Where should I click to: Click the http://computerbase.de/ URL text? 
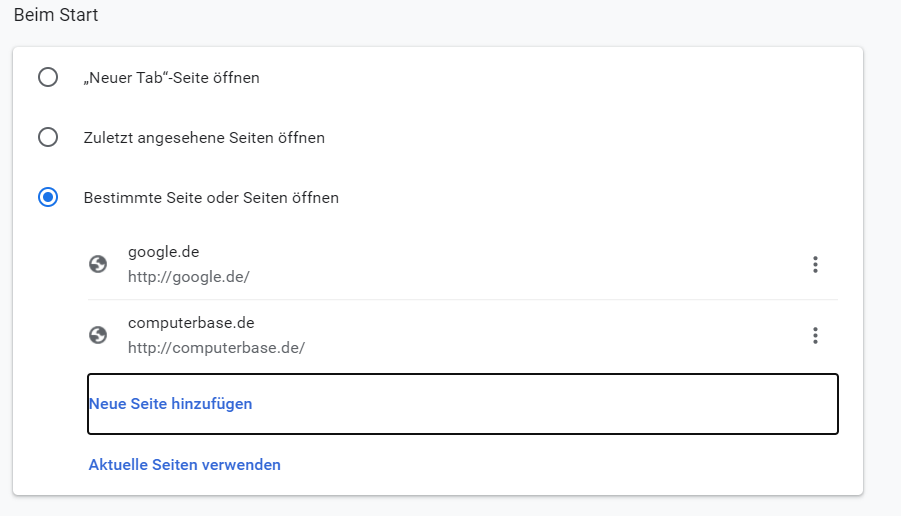pyautogui.click(x=216, y=347)
